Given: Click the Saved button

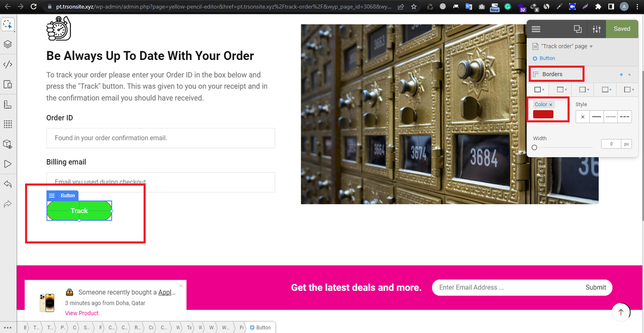Looking at the screenshot, I should pos(622,29).
